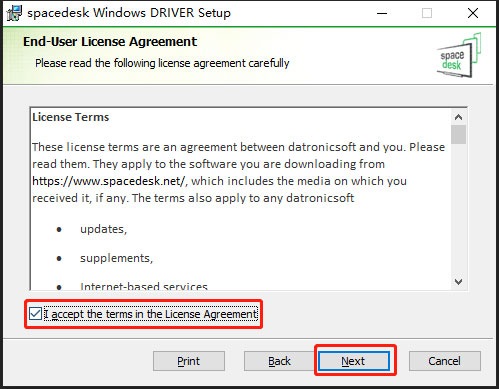Screen dimensions: 499x389
Task: Click the empty scrollbar track below the thumb
Action: 458,209
